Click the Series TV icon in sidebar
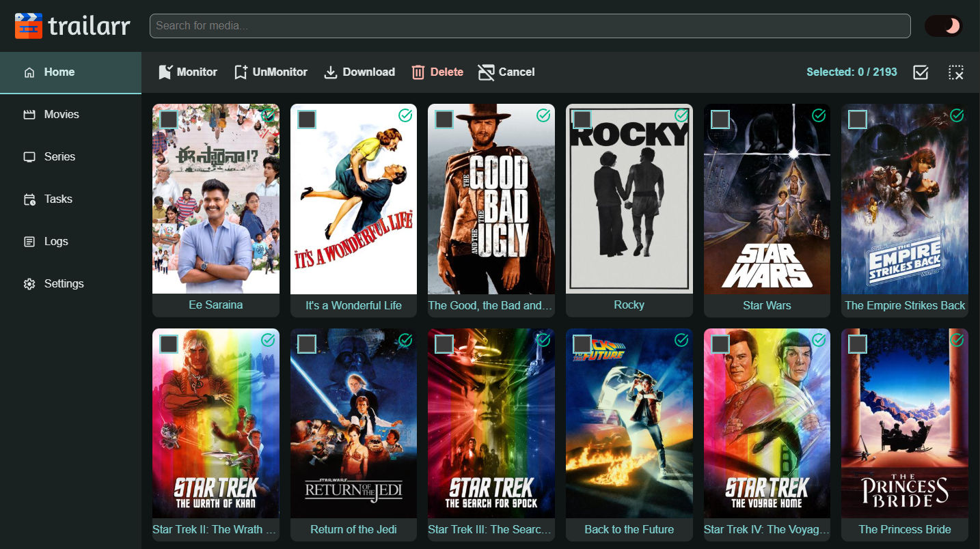This screenshot has height=549, width=980. tap(29, 157)
